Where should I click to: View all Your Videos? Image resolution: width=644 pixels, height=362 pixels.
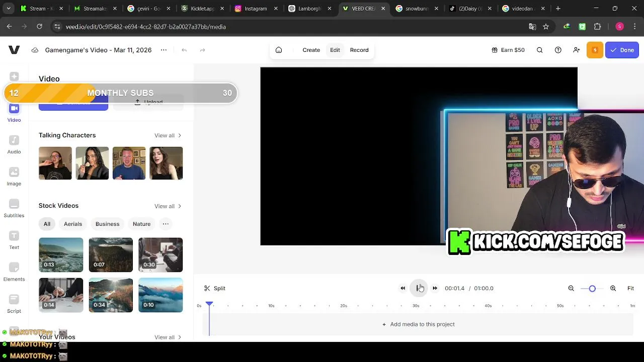(x=168, y=337)
